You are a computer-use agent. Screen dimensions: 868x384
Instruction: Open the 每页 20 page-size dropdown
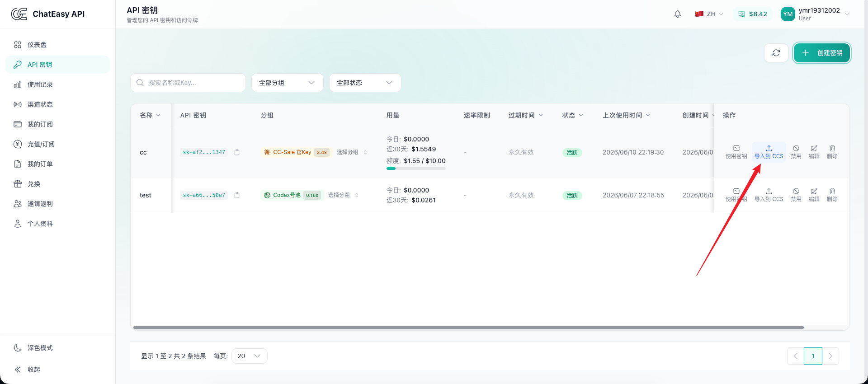click(250, 356)
